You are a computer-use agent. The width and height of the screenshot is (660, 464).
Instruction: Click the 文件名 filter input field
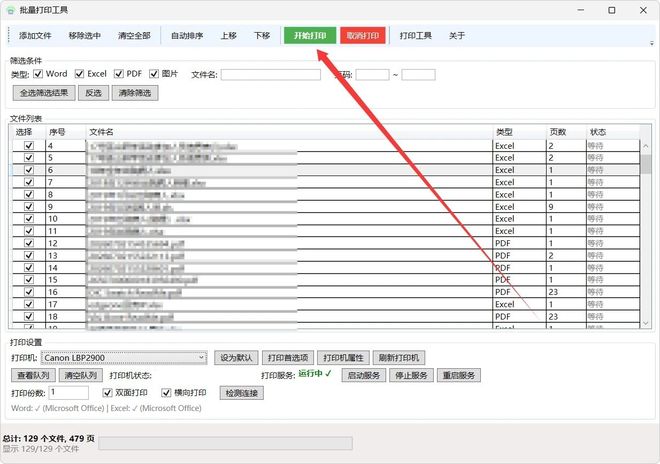click(x=271, y=75)
